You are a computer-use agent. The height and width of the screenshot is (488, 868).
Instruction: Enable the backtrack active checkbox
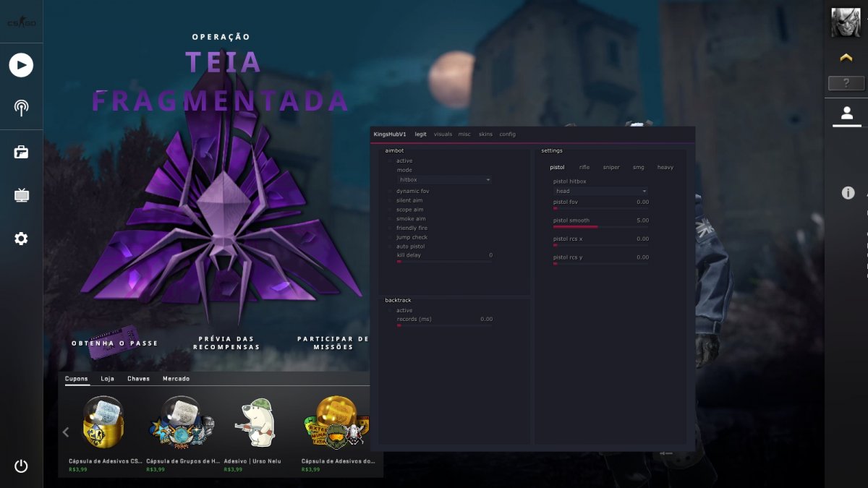click(391, 311)
